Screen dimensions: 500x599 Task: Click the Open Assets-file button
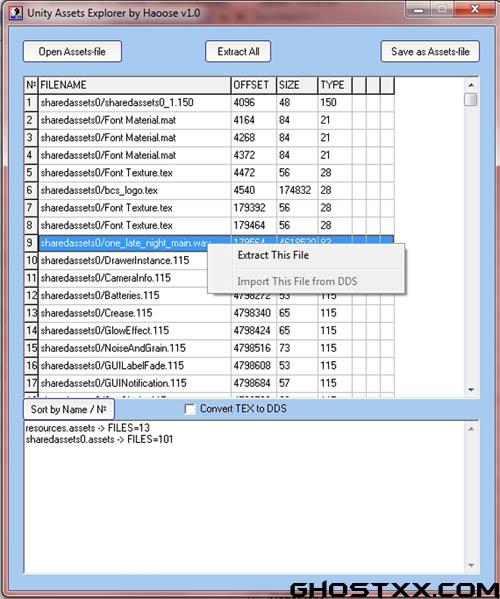tap(72, 52)
